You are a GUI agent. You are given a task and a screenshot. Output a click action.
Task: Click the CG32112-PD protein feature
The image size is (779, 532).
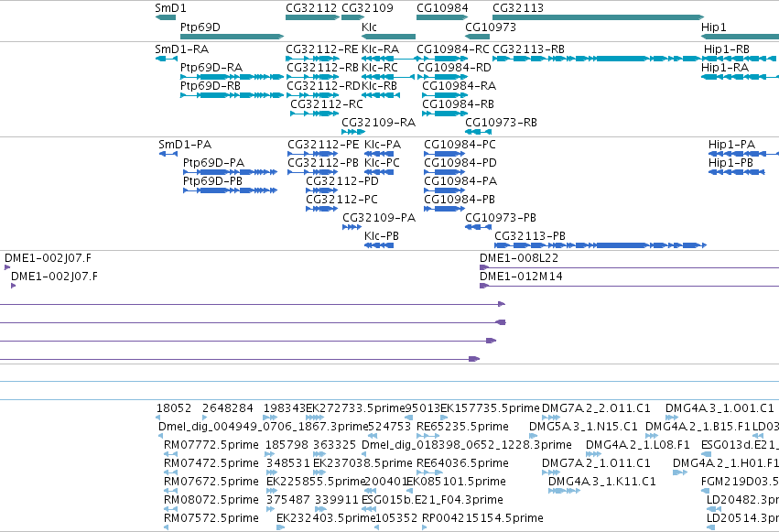tap(322, 190)
